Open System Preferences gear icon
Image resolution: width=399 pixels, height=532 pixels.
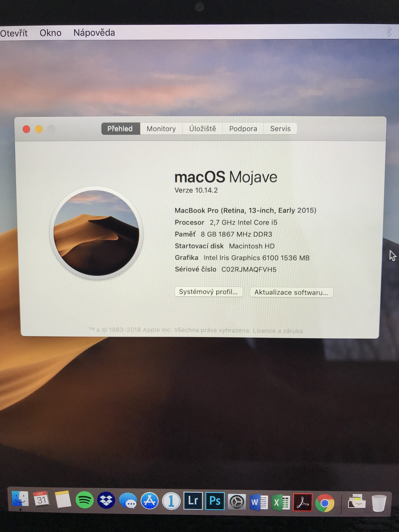click(237, 502)
